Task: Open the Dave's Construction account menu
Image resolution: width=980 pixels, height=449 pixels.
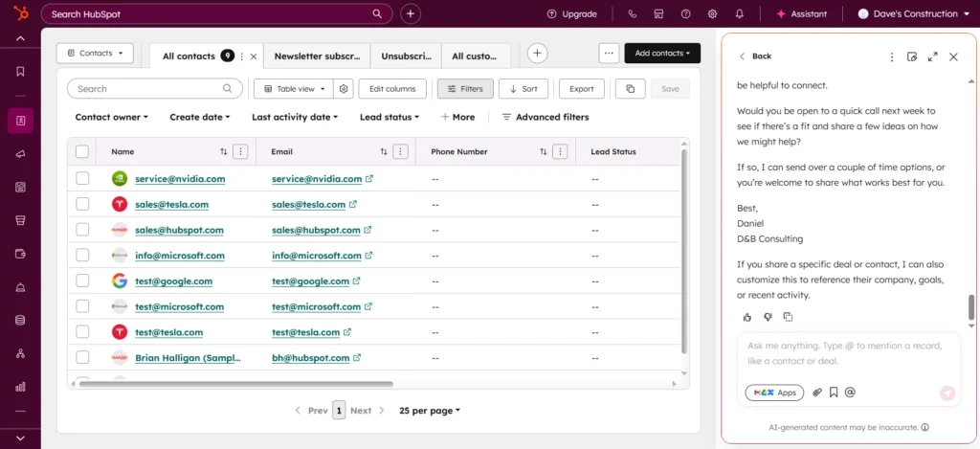Action: click(916, 13)
